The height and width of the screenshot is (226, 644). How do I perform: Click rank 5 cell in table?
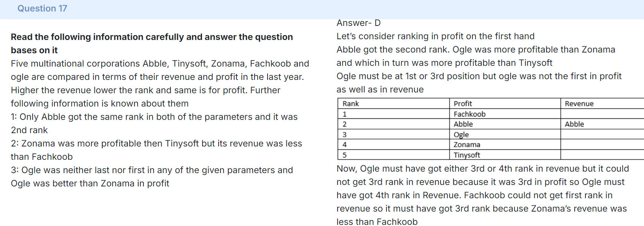tap(394, 155)
